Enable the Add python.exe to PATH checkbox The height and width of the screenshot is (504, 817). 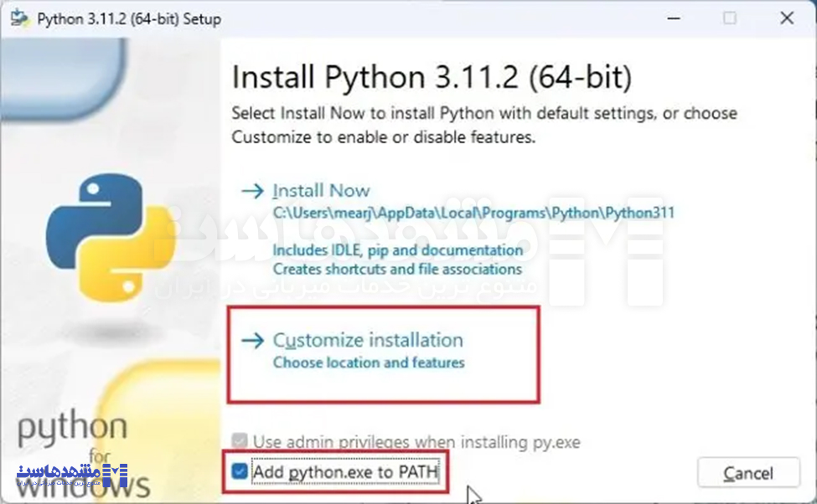[240, 472]
